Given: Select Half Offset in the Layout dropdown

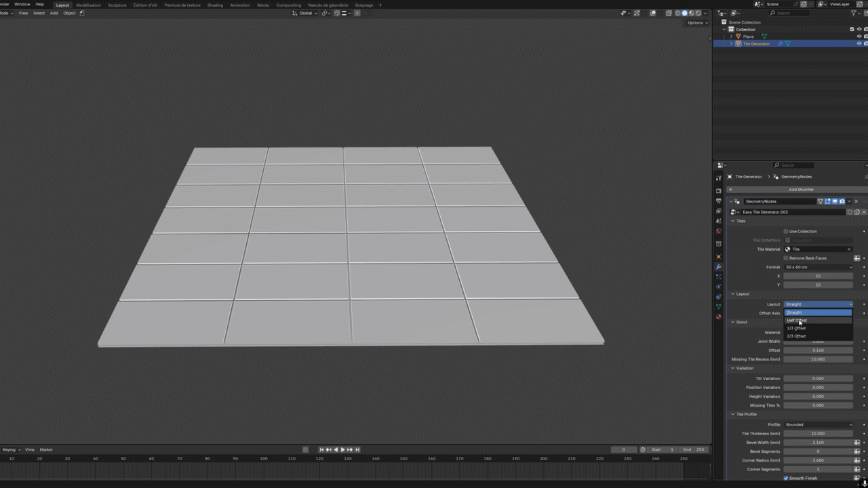Looking at the screenshot, I should click(x=818, y=321).
